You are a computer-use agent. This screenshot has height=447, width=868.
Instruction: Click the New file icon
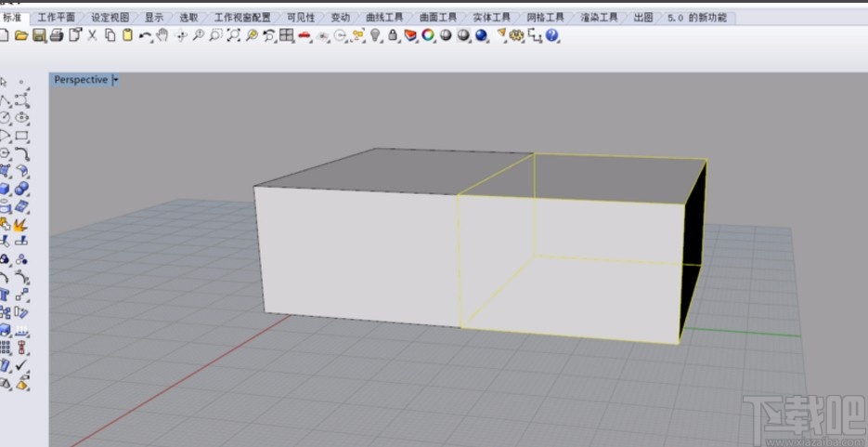coord(4,36)
